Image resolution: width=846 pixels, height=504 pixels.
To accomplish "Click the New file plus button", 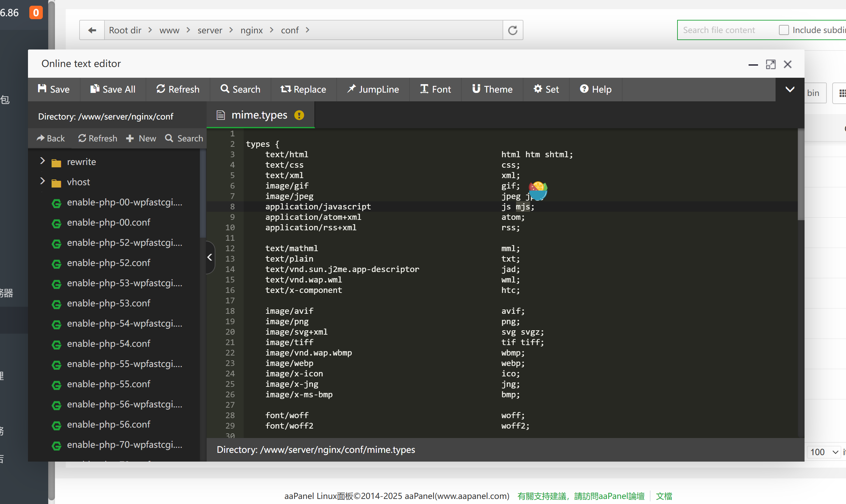I will click(141, 138).
